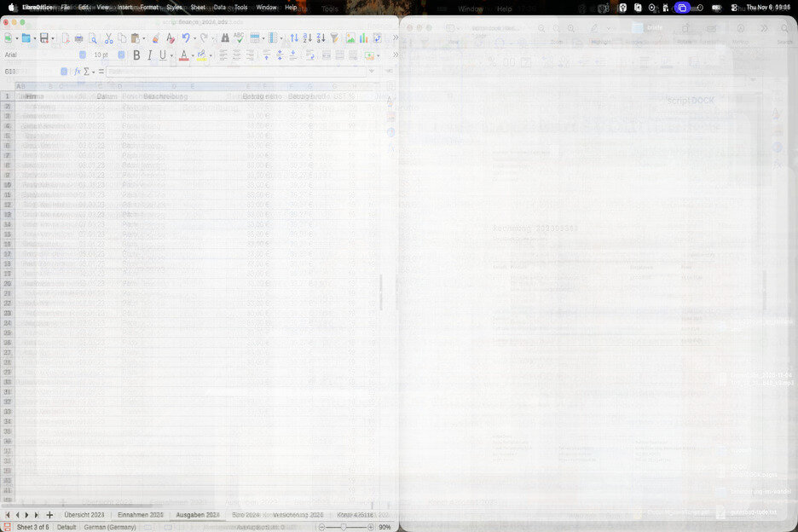The image size is (798, 532).
Task: Toggle Underline formatting
Action: (x=162, y=55)
